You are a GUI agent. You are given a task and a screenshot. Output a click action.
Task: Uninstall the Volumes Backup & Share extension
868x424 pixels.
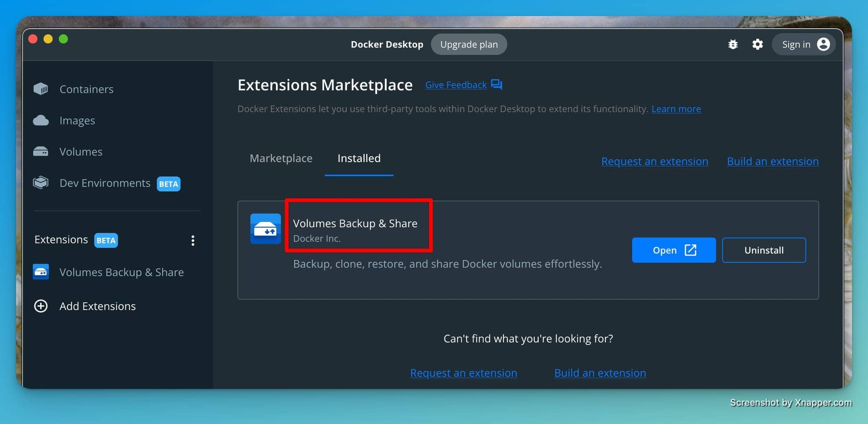click(x=764, y=250)
